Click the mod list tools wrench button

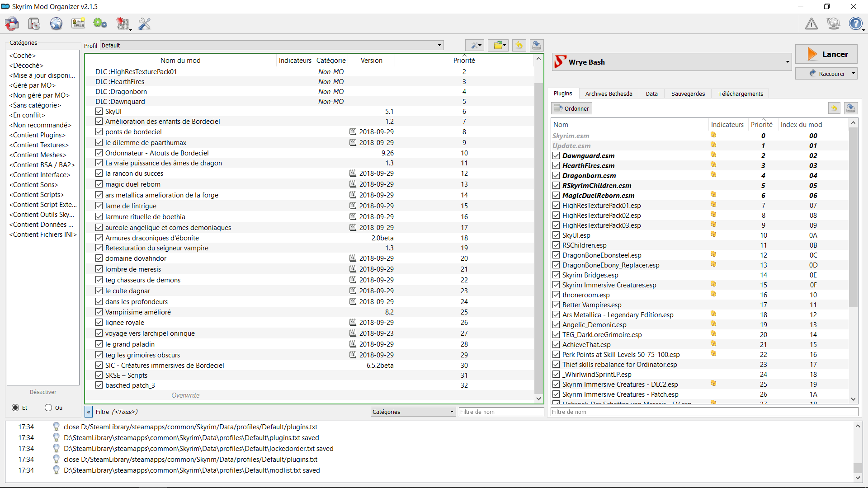click(475, 45)
